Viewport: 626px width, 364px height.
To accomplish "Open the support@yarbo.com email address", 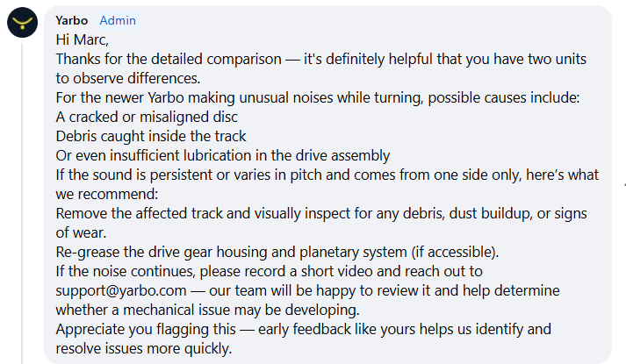I will tap(121, 290).
